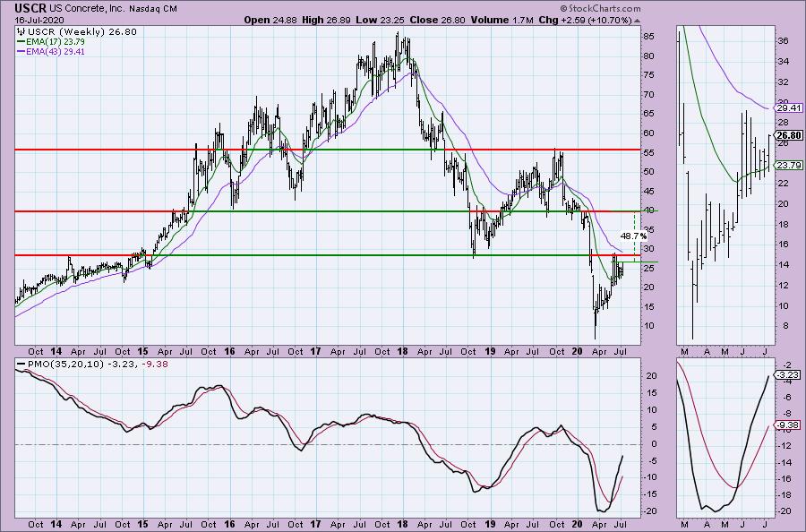Image resolution: width=806 pixels, height=532 pixels.
Task: Click the 45 label on the price axis
Action: [x=648, y=191]
